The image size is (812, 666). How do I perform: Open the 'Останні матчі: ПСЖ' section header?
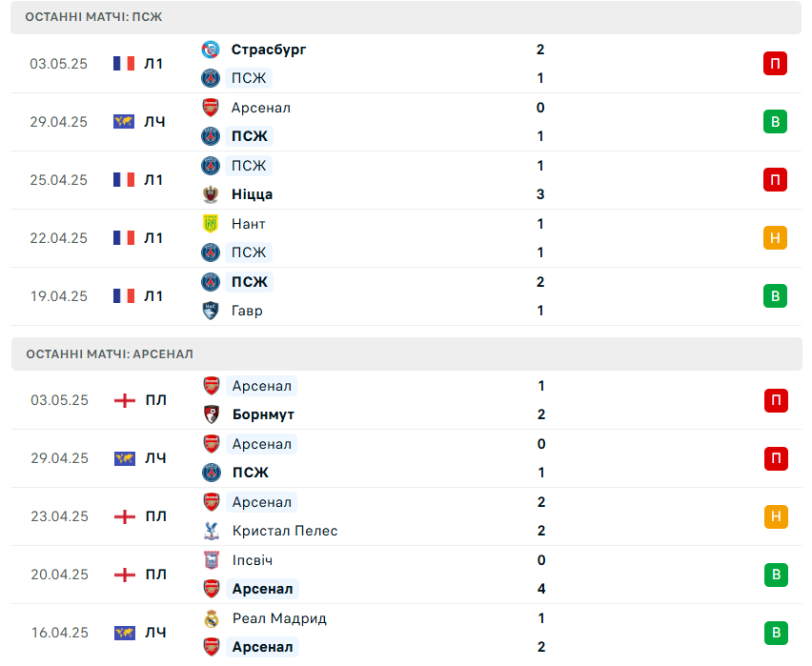tap(406, 17)
